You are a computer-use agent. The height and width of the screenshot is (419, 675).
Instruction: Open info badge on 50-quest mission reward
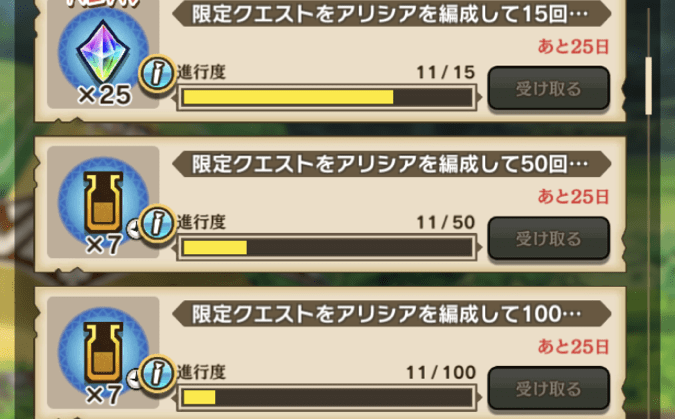(157, 224)
